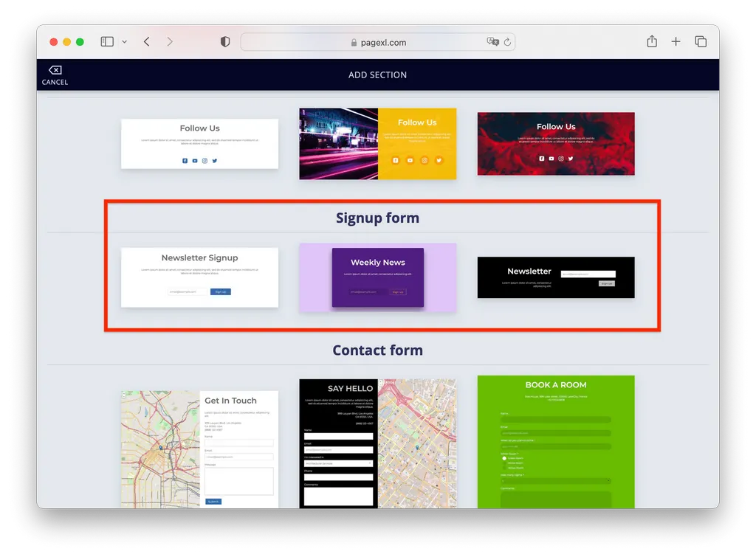
Task: Click the Instagram icon in yellow Follow Us card
Action: click(425, 160)
